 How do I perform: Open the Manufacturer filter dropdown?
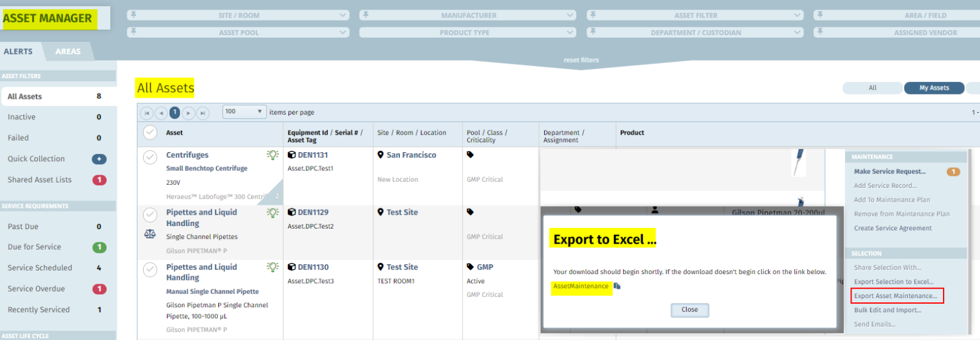point(467,15)
